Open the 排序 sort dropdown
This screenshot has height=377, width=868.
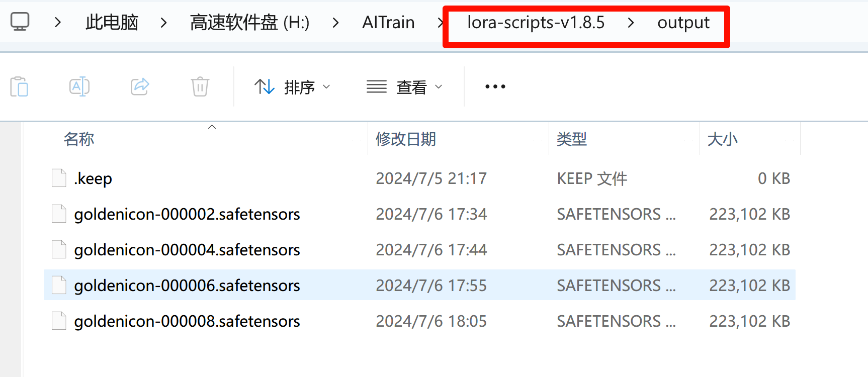coord(292,87)
